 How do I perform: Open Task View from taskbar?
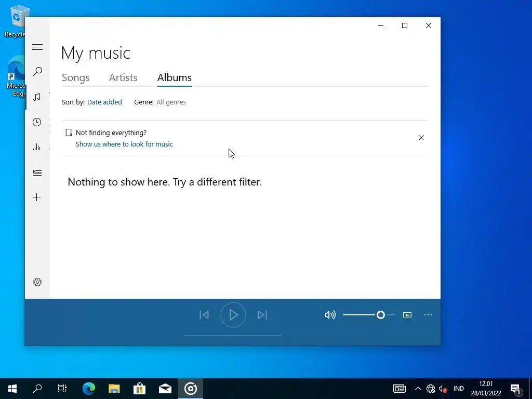coord(62,389)
